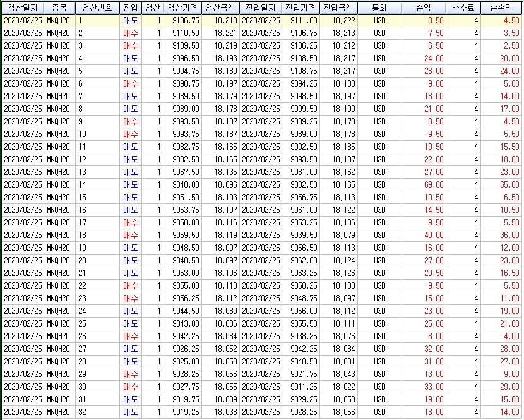This screenshot has height=420, width=524.
Task: Click profit 32.00 in row 27
Action: click(434, 349)
